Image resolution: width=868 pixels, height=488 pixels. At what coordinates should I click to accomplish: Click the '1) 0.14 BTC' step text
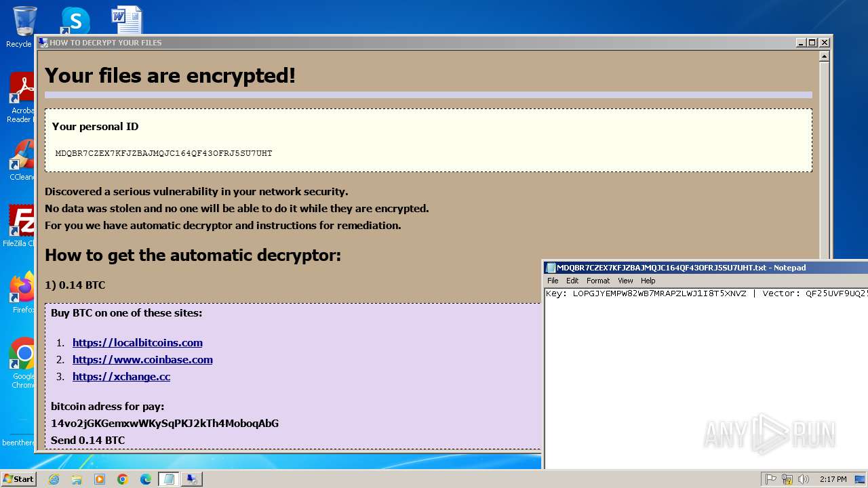[75, 285]
